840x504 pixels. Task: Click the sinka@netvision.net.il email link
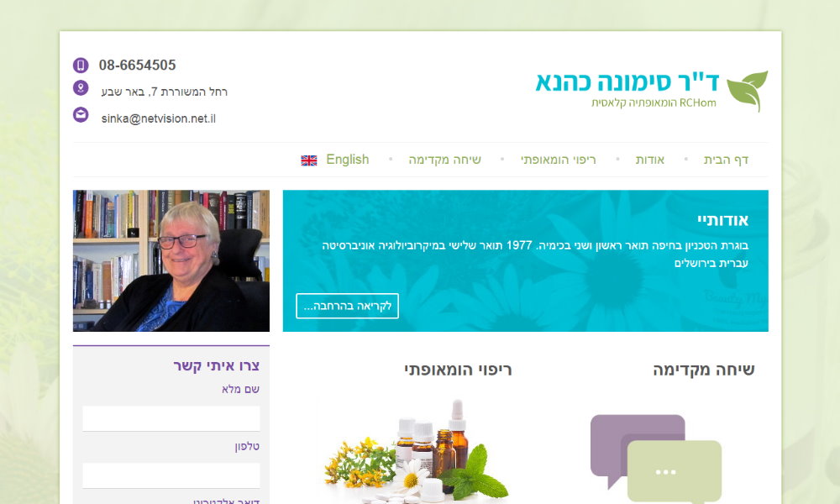159,118
